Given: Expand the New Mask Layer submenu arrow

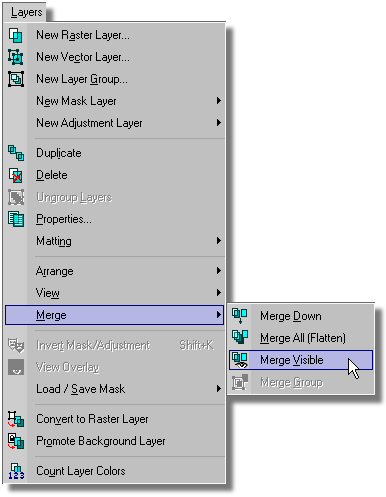Looking at the screenshot, I should 218,101.
